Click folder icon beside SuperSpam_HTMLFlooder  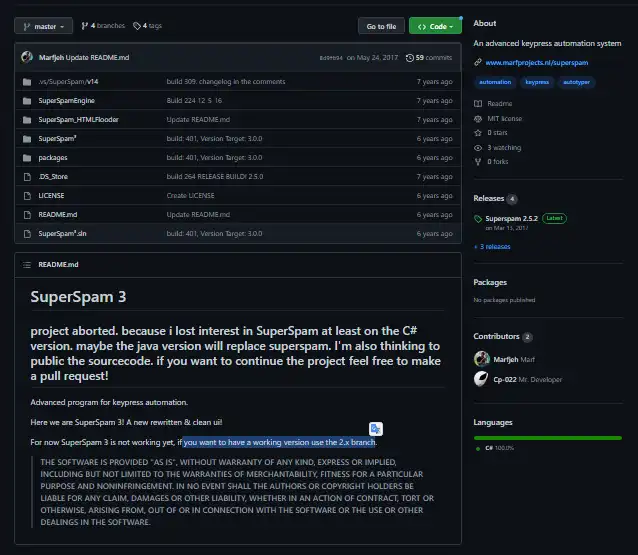(27, 120)
